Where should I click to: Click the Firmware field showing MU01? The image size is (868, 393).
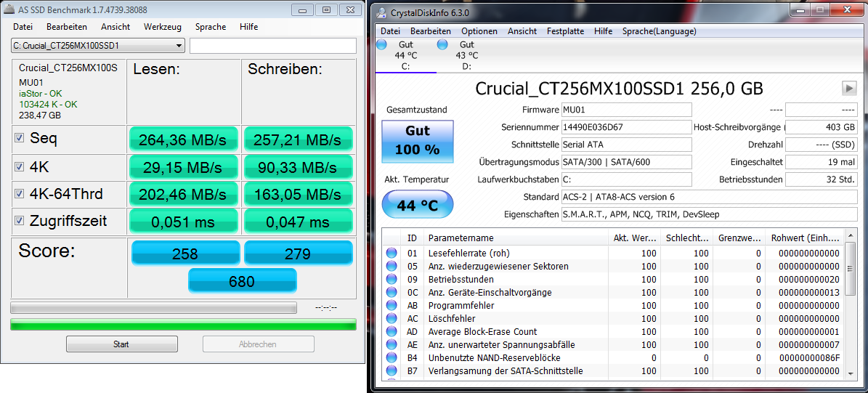627,110
